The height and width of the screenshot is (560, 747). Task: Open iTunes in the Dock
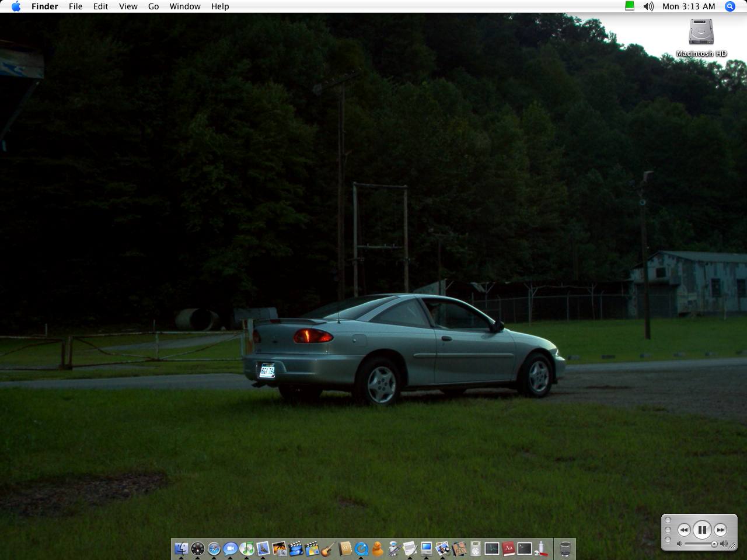[247, 549]
